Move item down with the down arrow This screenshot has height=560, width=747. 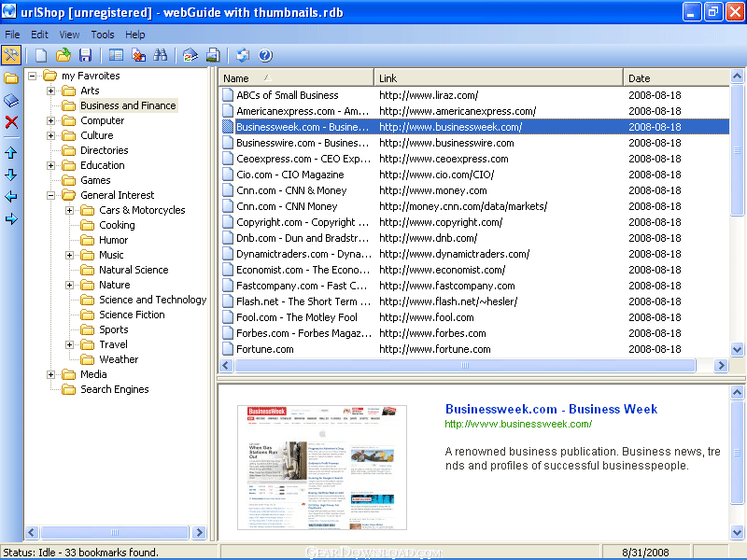[x=11, y=175]
